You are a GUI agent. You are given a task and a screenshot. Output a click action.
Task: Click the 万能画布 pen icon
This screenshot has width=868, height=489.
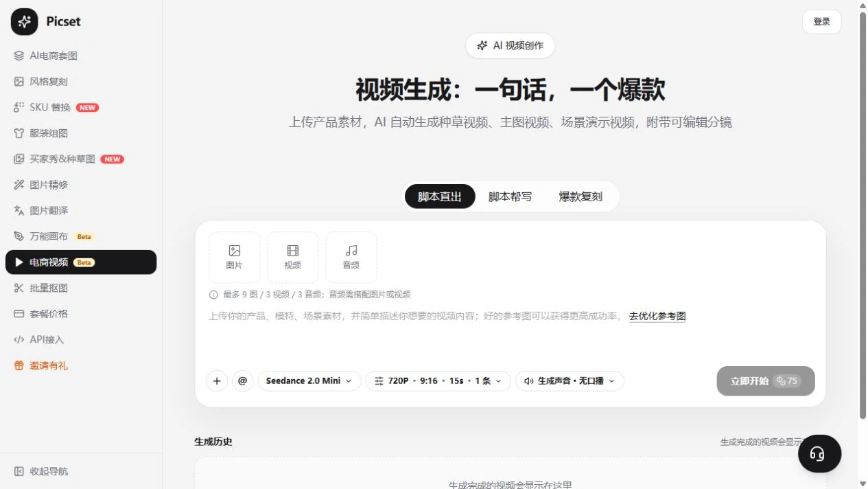19,236
